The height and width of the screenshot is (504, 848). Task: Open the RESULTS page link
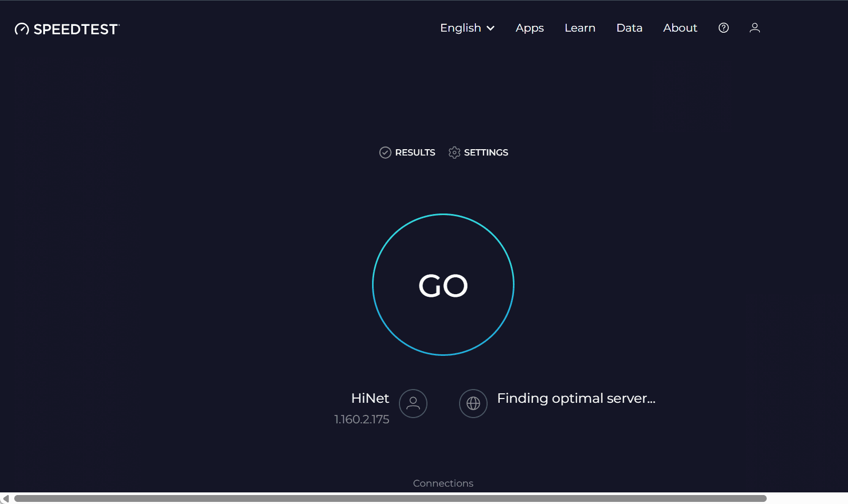click(415, 152)
